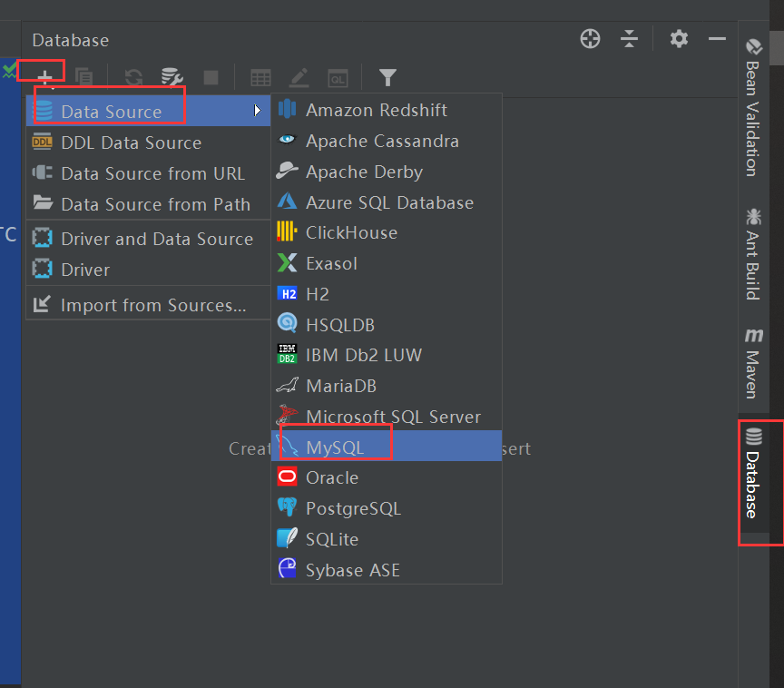Click the Collapse All icon in header
Image resolution: width=784 pixels, height=688 pixels.
tap(629, 38)
